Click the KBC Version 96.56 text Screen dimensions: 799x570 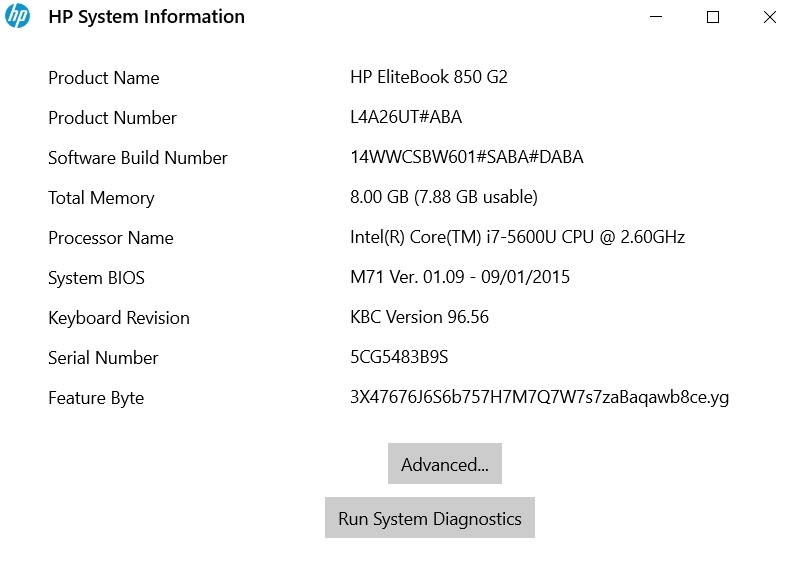click(419, 317)
